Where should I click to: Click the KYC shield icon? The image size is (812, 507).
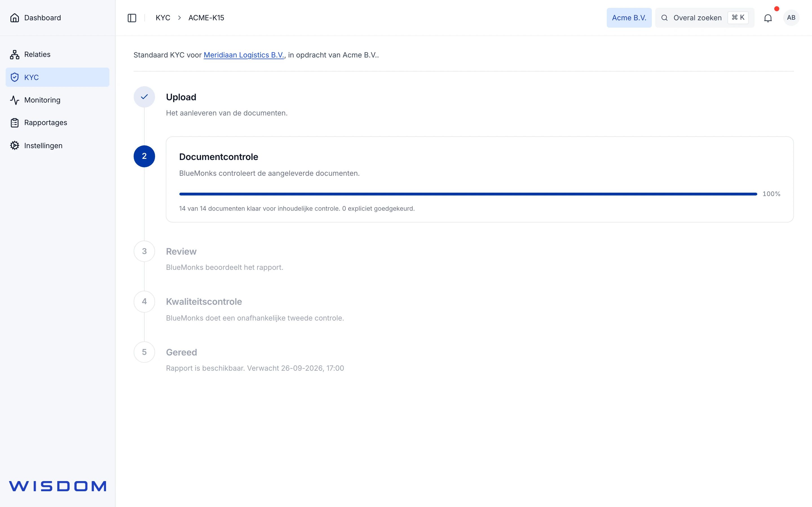click(15, 77)
